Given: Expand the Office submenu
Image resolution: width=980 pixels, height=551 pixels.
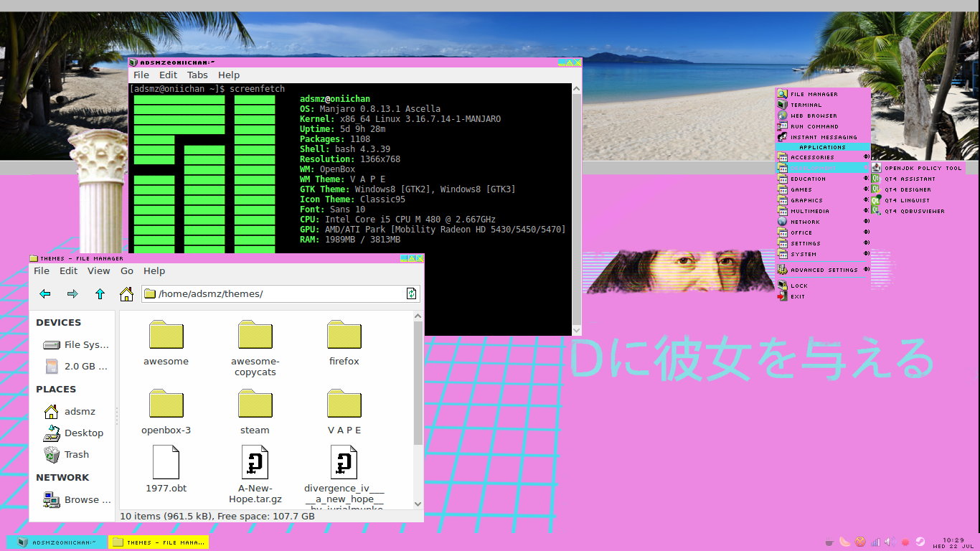Looking at the screenshot, I should pyautogui.click(x=823, y=232).
